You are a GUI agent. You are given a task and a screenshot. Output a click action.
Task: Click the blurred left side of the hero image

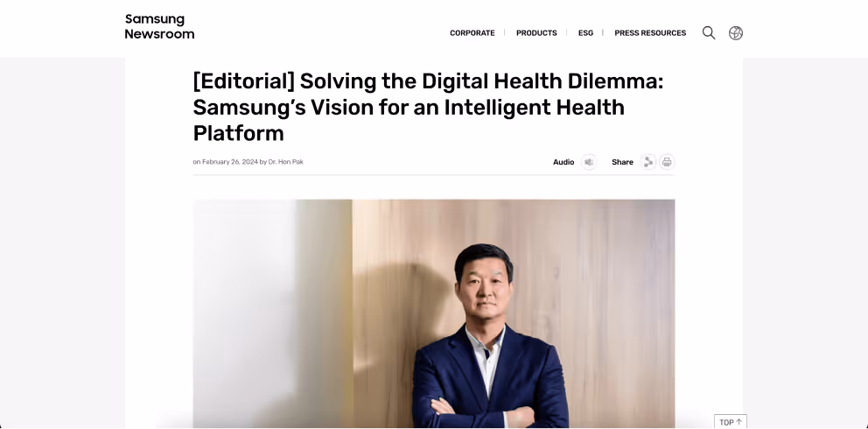point(272,313)
